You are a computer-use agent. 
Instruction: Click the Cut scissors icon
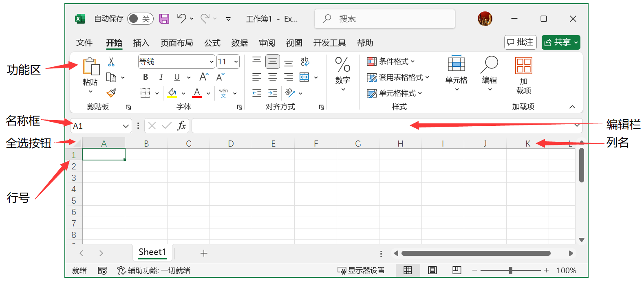tap(111, 62)
